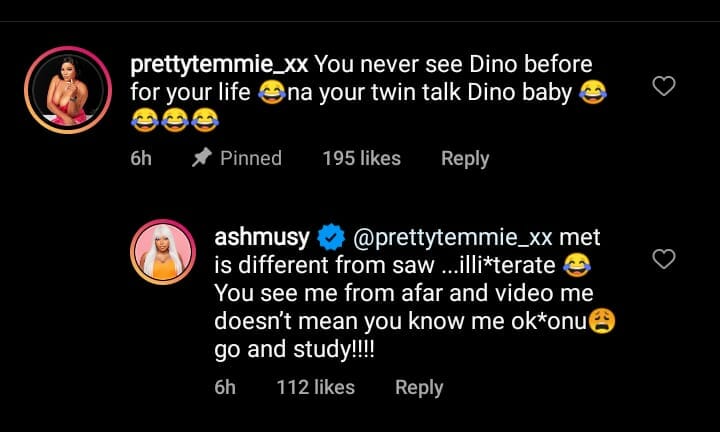Viewport: 720px width, 432px height.
Task: View the 112 likes list
Action: click(x=315, y=387)
